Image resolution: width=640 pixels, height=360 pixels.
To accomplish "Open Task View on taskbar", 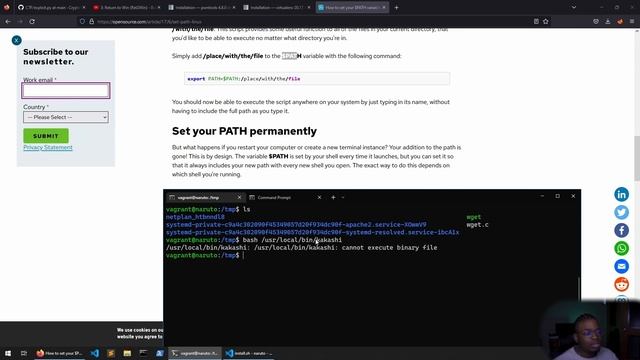I will click(24, 353).
